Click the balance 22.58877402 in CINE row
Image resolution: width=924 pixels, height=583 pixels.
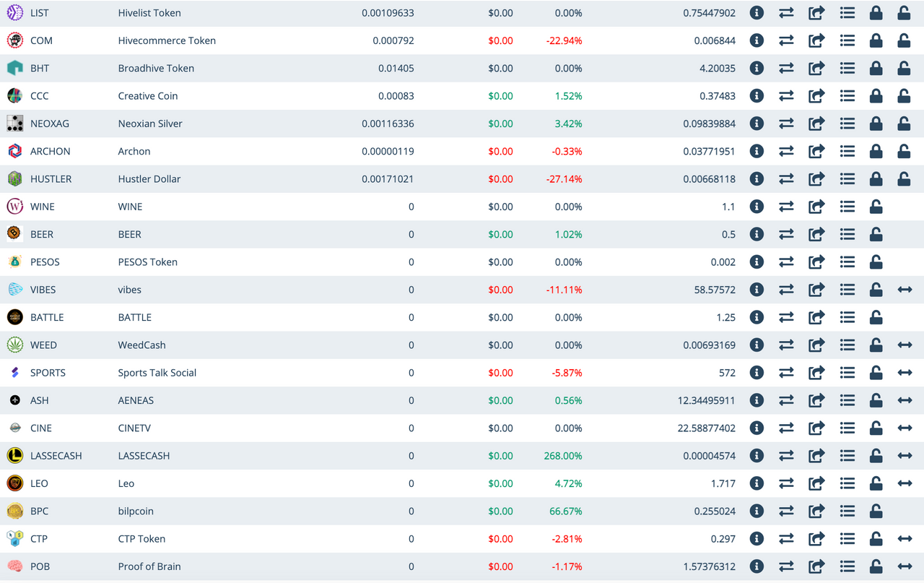click(x=707, y=428)
